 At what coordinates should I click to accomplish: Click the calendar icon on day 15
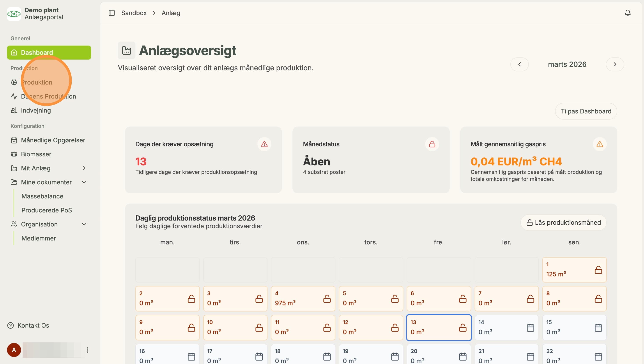pos(598,328)
